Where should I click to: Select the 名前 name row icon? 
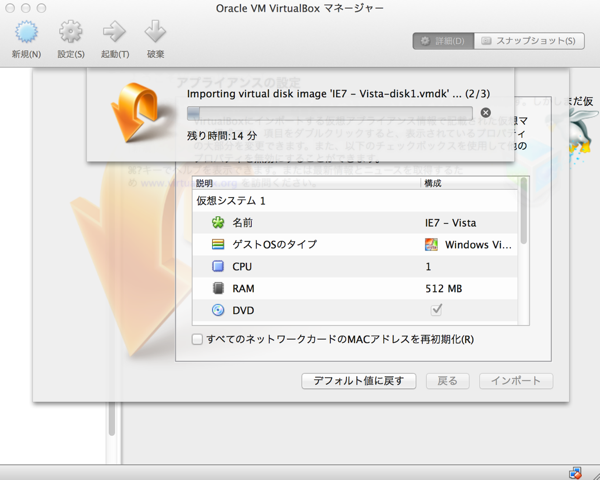[x=218, y=222]
